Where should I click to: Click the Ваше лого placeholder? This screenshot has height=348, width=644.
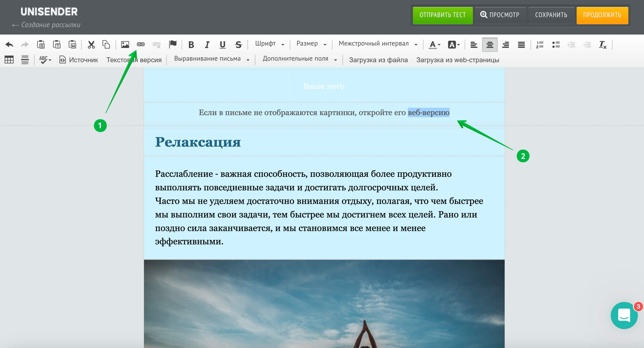324,86
